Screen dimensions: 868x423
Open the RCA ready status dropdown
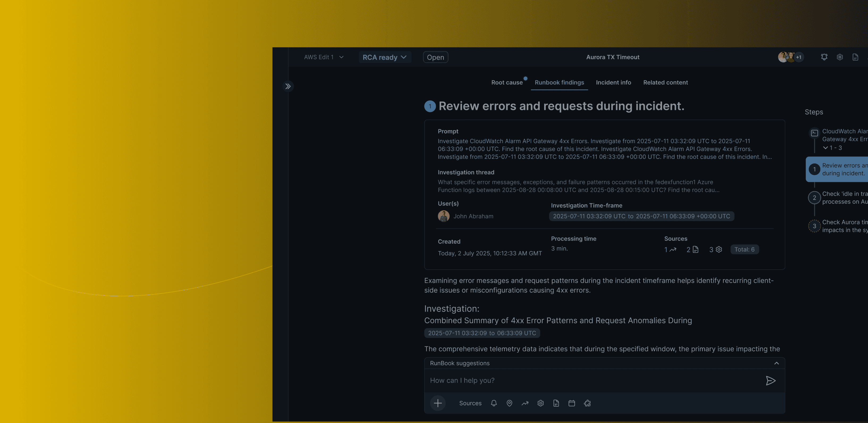click(384, 57)
